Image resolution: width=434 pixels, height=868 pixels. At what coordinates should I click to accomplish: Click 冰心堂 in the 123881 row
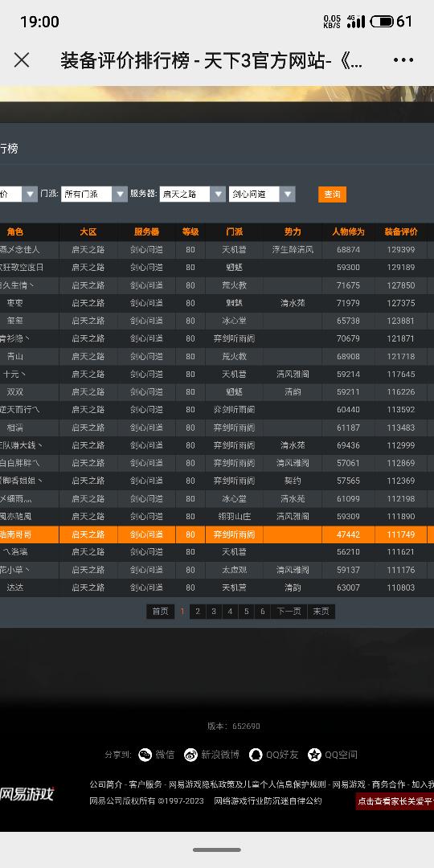pos(234,321)
